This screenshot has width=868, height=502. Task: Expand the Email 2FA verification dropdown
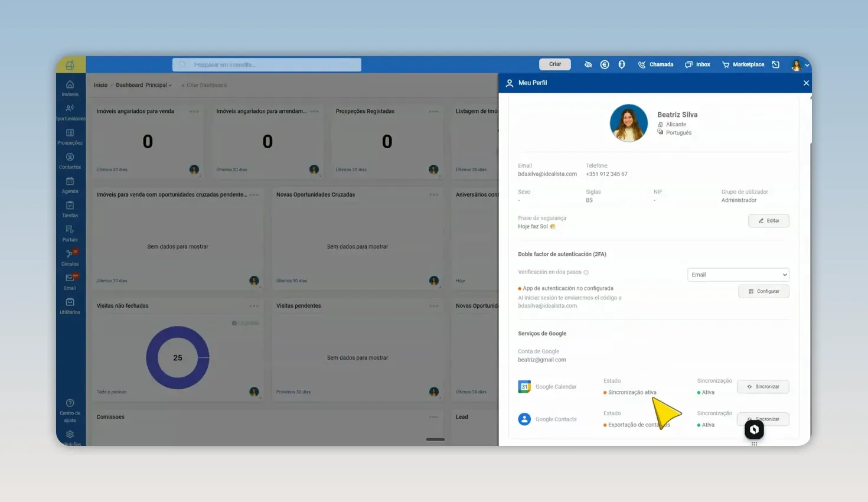pyautogui.click(x=738, y=275)
